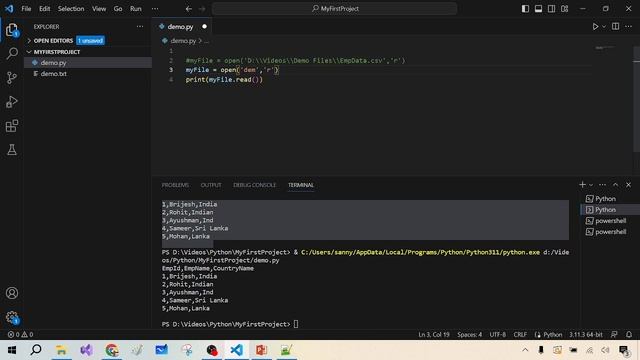Switch to the Problems panel tab
Image resolution: width=640 pixels, height=360 pixels.
tap(175, 185)
